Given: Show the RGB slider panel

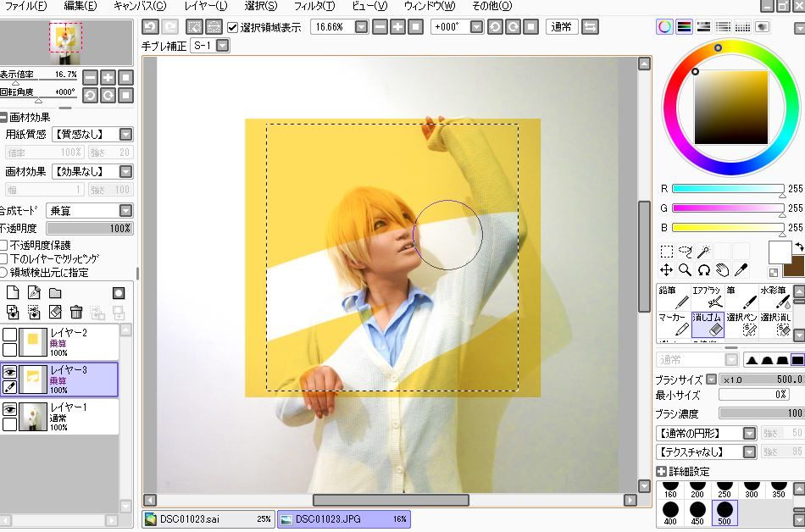Looking at the screenshot, I should click(684, 26).
